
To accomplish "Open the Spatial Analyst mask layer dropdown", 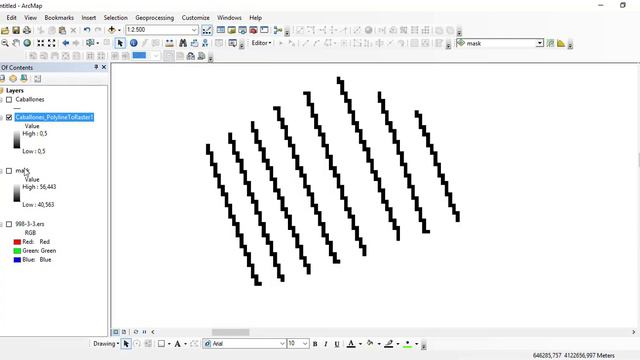I will click(540, 43).
